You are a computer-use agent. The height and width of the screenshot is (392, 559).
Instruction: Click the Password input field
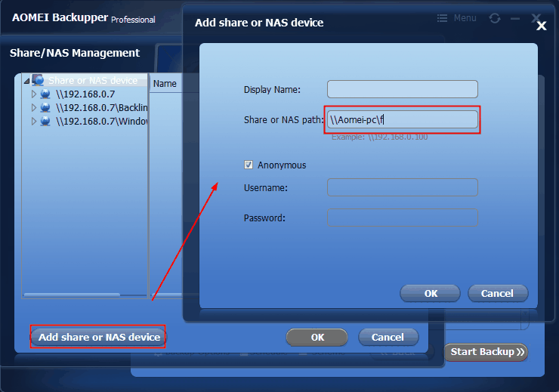(402, 218)
